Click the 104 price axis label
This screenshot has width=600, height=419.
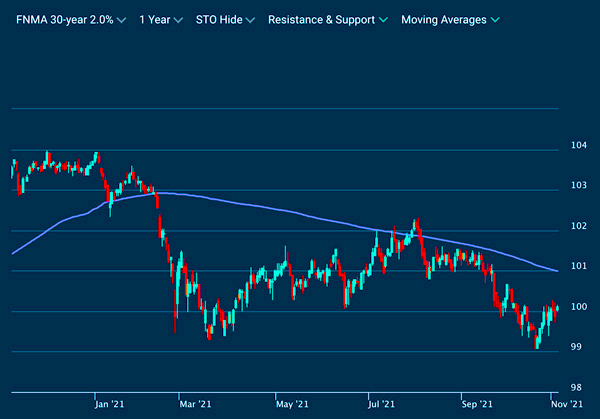tap(577, 144)
